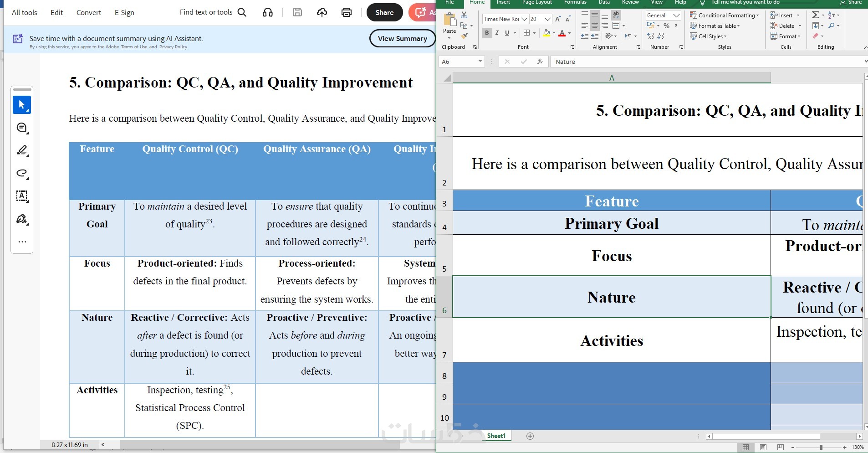This screenshot has height=453, width=868.
Task: Select the arrow selection tool in Acrobat
Action: pyautogui.click(x=22, y=105)
